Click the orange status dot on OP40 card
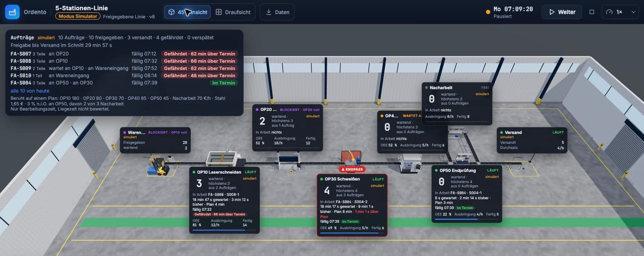Screen dimensions: 644x256 (x=382, y=116)
